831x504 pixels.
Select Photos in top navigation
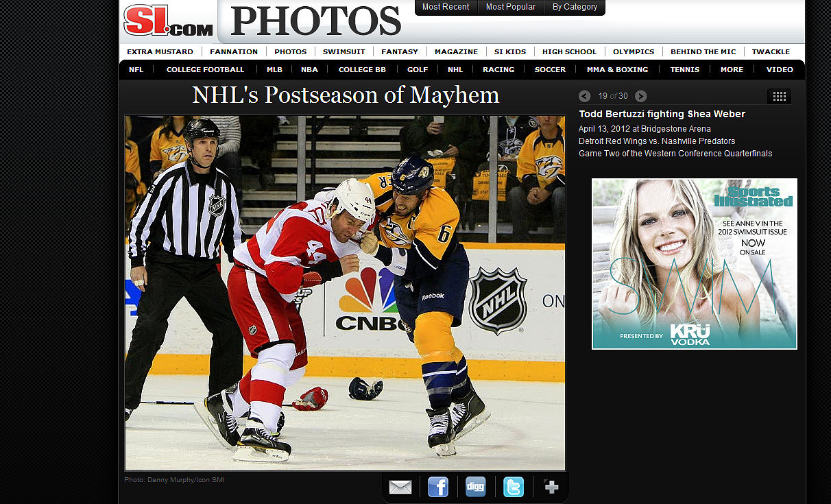click(x=291, y=51)
